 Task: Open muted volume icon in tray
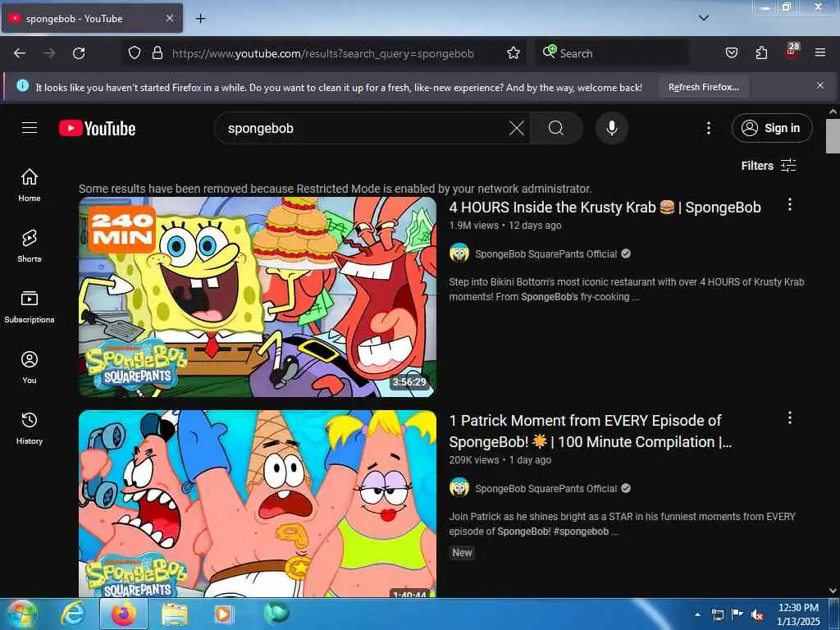click(756, 614)
